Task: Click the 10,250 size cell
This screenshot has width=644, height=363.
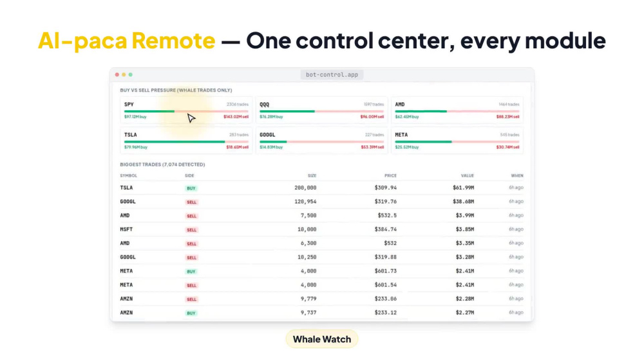Action: 307,257
